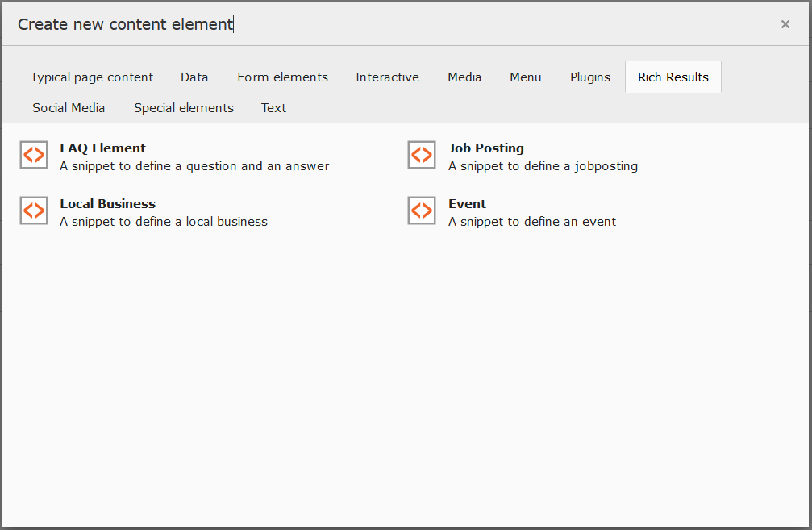Choose the FAQ Element title link
This screenshot has width=812, height=530.
tap(102, 148)
